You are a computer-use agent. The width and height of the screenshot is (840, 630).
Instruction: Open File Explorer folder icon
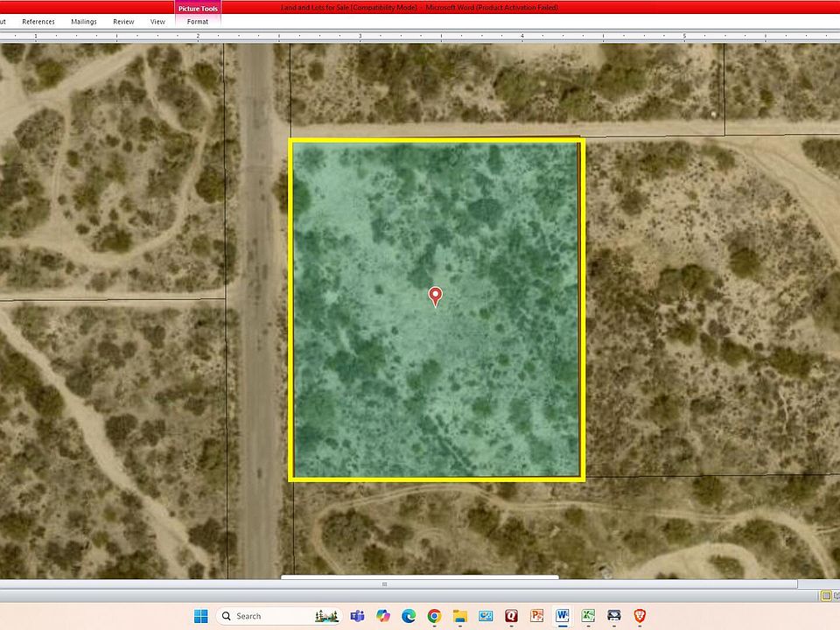[459, 616]
